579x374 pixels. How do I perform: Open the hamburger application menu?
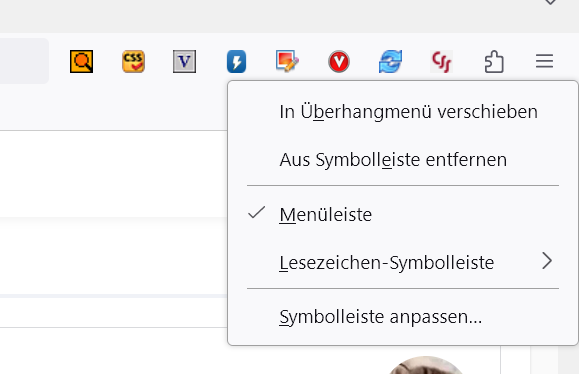click(544, 61)
